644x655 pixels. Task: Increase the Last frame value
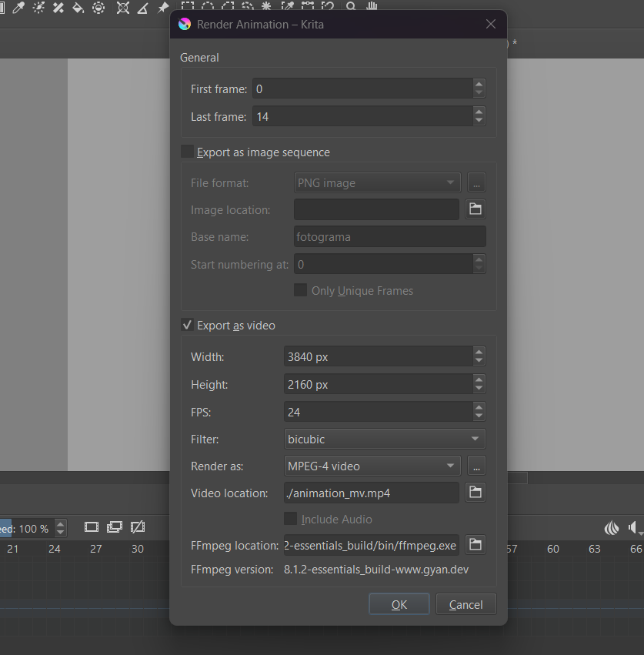coord(479,111)
